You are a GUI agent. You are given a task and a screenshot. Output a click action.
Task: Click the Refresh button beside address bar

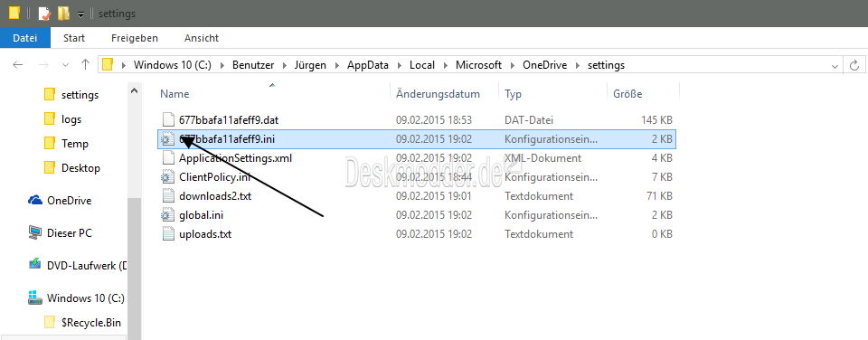(x=854, y=65)
